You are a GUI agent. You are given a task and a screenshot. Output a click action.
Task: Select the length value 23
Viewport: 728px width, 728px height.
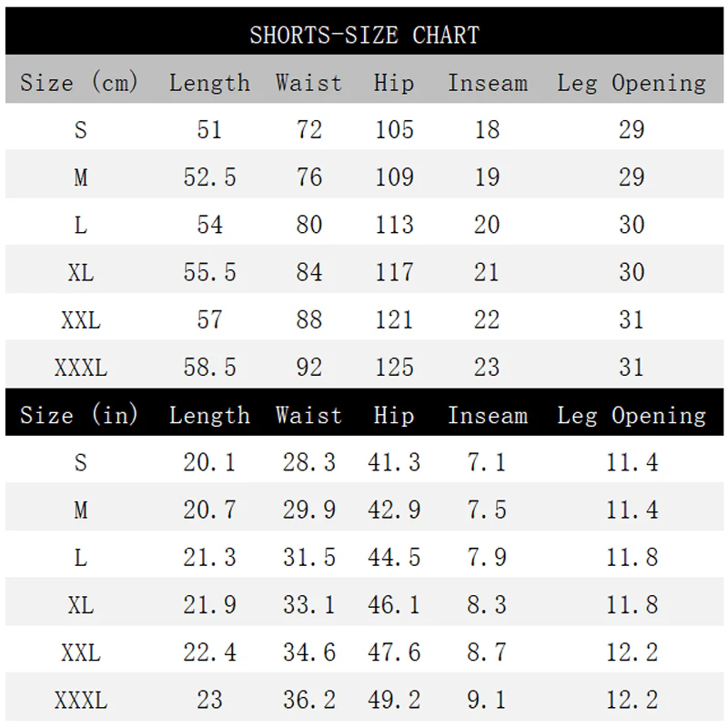[x=210, y=700]
